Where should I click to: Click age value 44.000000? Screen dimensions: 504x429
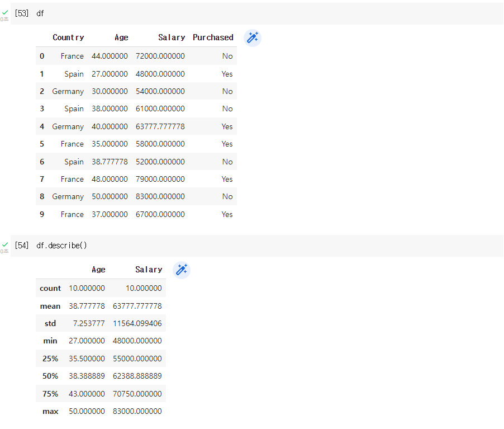(x=110, y=56)
